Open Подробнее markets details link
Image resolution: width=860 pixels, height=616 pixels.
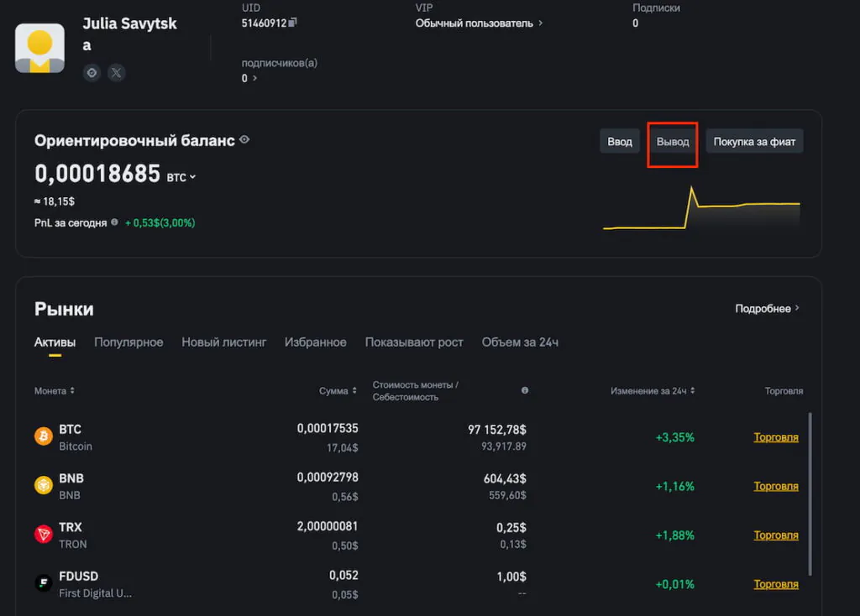pyautogui.click(x=767, y=309)
